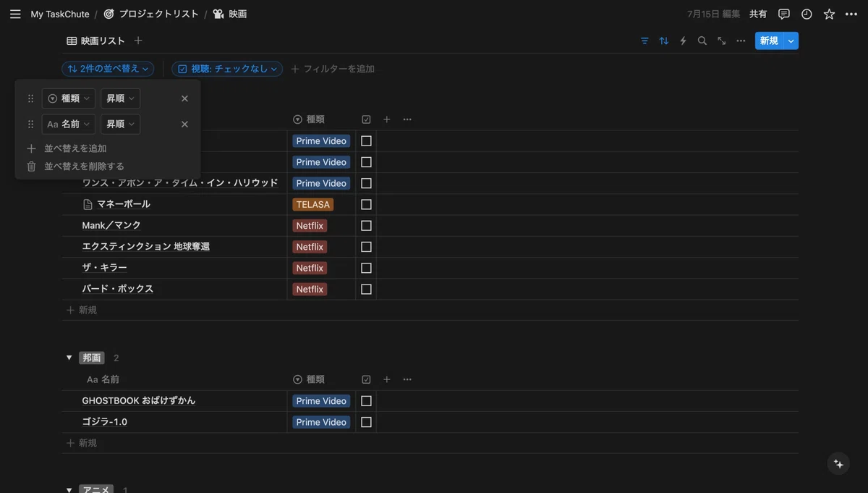Check the box for バード・ボックス row
This screenshot has width=868, height=493.
coord(366,290)
